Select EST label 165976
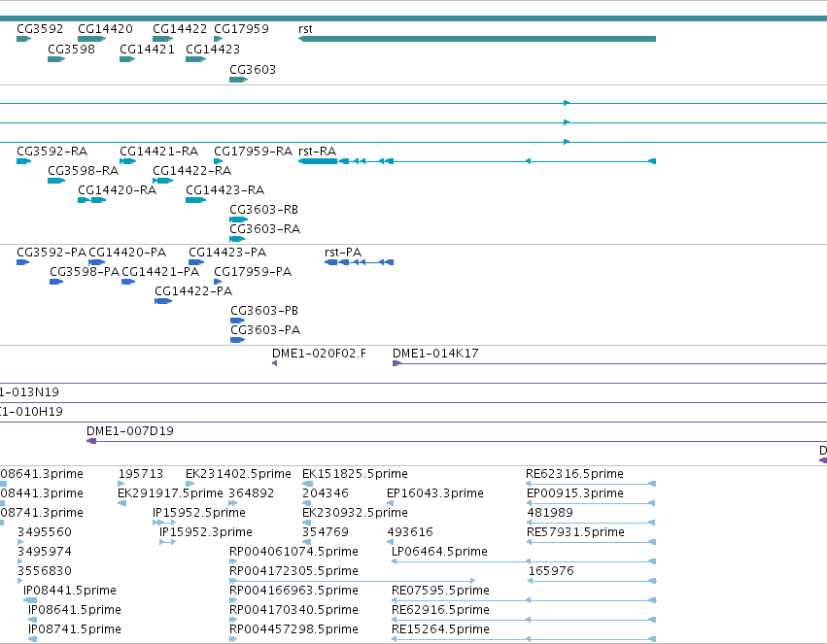 click(551, 572)
